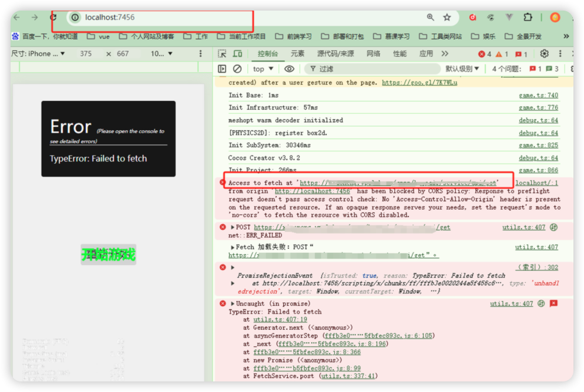584x392 pixels.
Task: Toggle the live expression eye icon
Action: (x=290, y=69)
